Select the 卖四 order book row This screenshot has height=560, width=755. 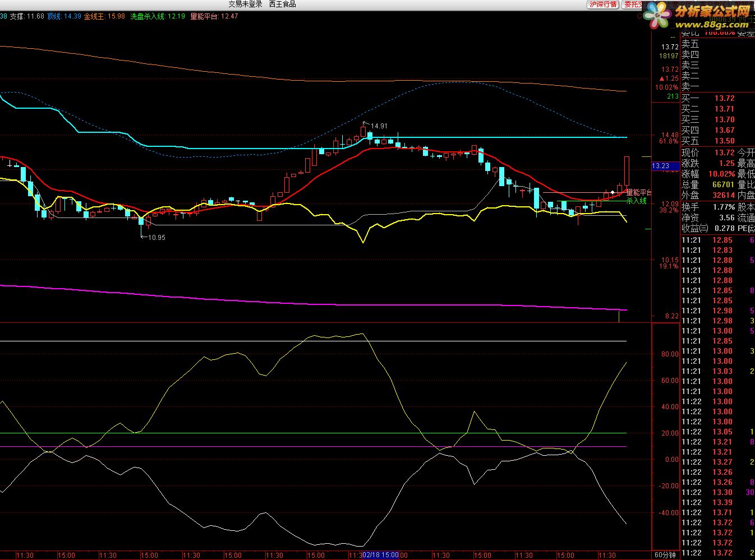click(717, 54)
